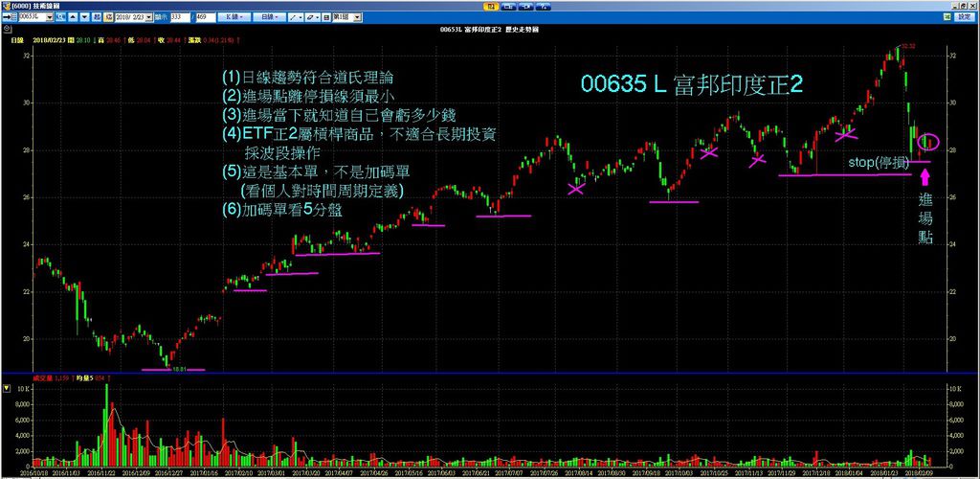Open the 第1組 group dropdown
This screenshot has width=980, height=479.
pos(357,17)
